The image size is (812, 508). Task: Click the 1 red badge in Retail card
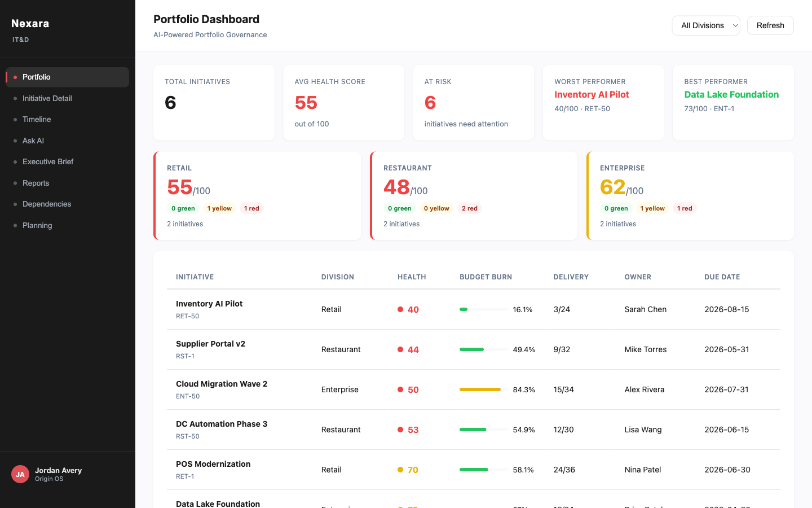(x=251, y=208)
